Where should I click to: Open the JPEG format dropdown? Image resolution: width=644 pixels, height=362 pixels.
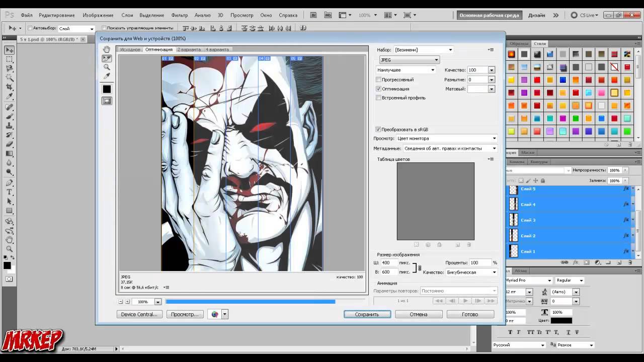tap(409, 60)
